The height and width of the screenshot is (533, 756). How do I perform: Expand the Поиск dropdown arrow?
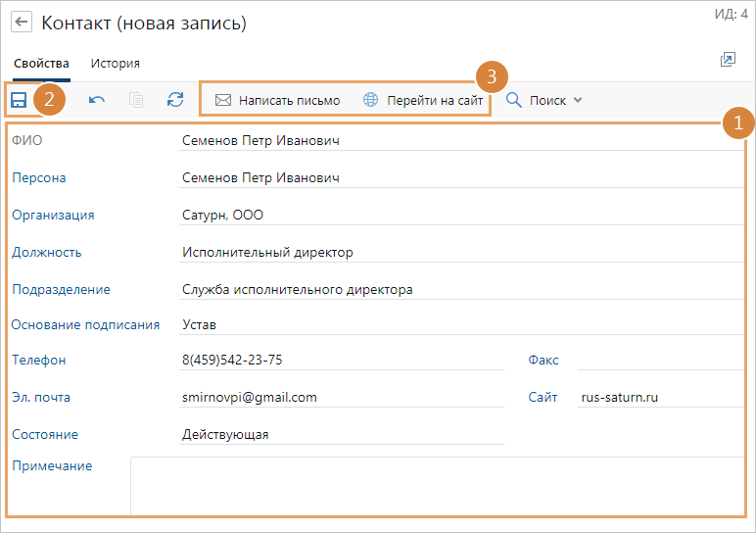point(578,100)
